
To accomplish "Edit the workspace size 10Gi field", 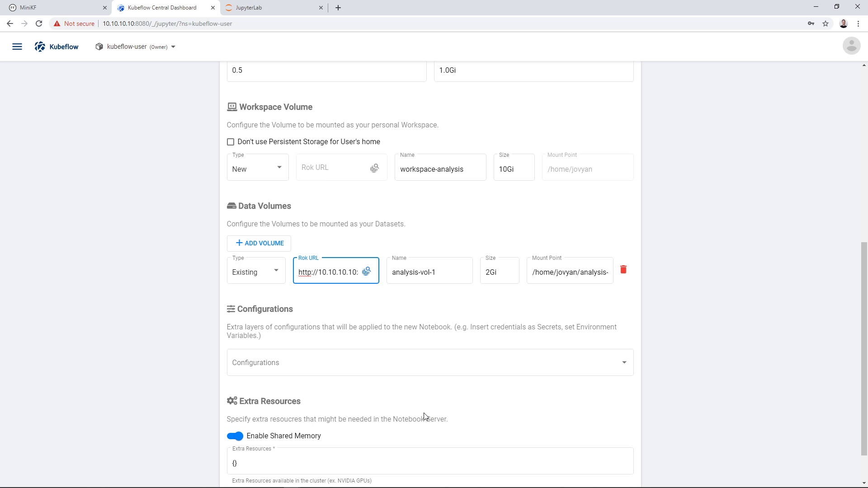I will point(514,168).
